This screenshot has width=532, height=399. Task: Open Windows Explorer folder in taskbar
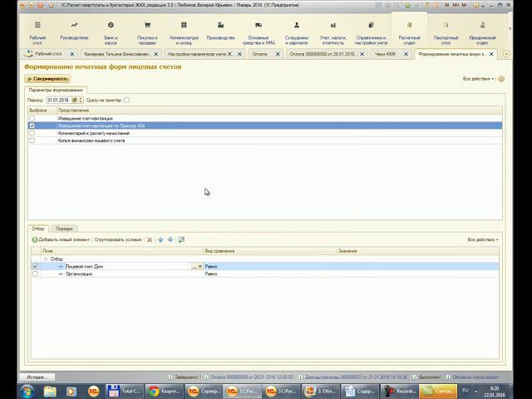pyautogui.click(x=50, y=392)
